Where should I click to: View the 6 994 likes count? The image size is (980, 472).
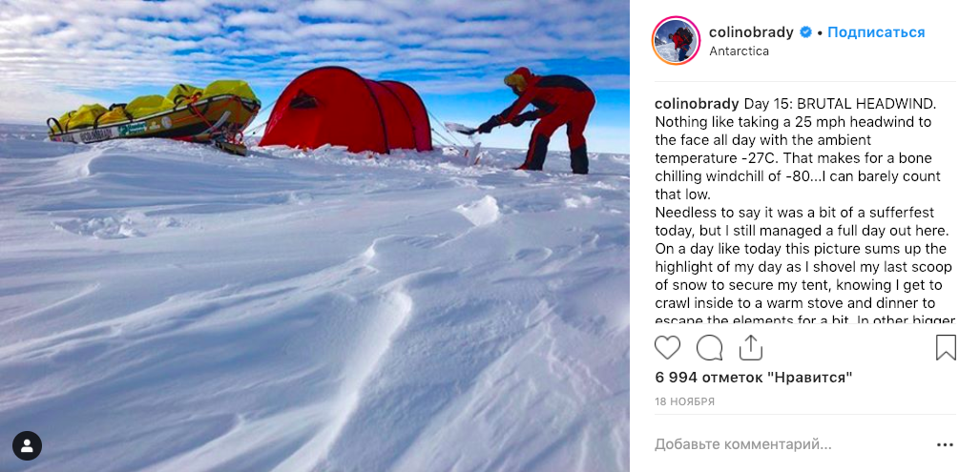coord(752,378)
